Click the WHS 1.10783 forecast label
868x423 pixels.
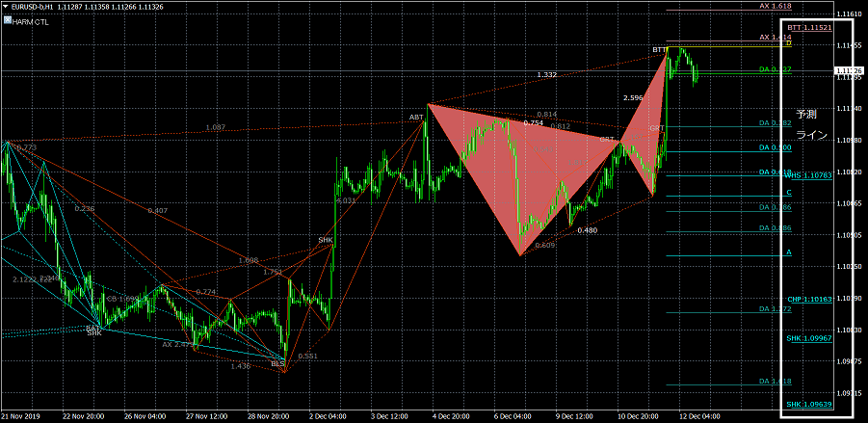(809, 176)
